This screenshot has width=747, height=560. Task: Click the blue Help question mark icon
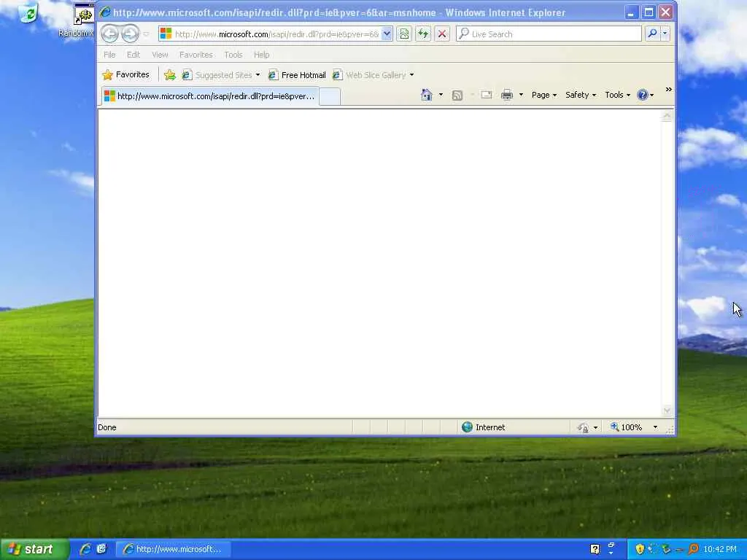point(643,95)
